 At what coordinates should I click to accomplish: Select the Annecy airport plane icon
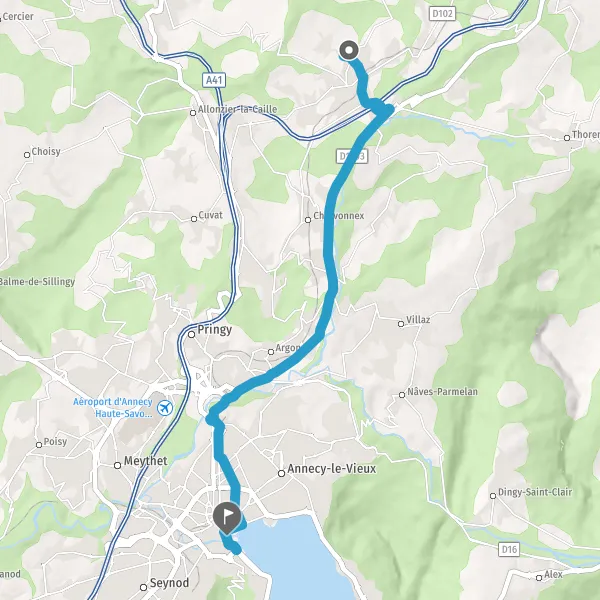(x=165, y=408)
